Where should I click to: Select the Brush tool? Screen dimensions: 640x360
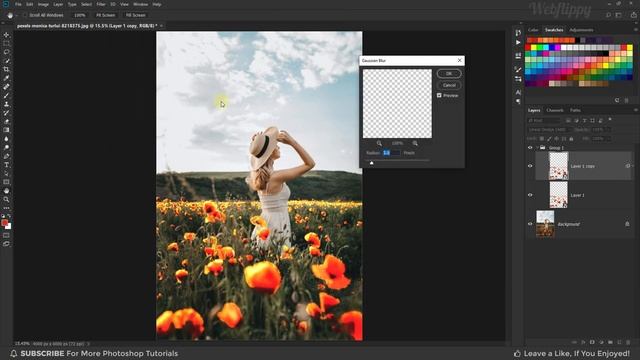point(7,96)
